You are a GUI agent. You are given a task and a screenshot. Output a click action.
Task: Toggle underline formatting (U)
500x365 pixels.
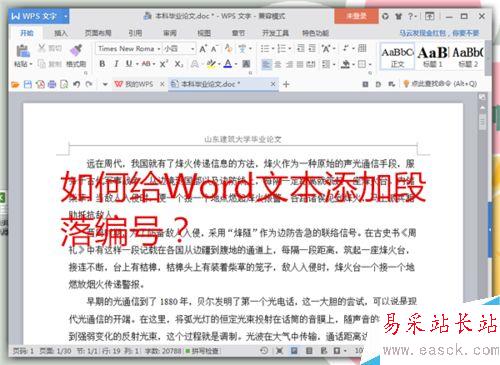[129, 64]
